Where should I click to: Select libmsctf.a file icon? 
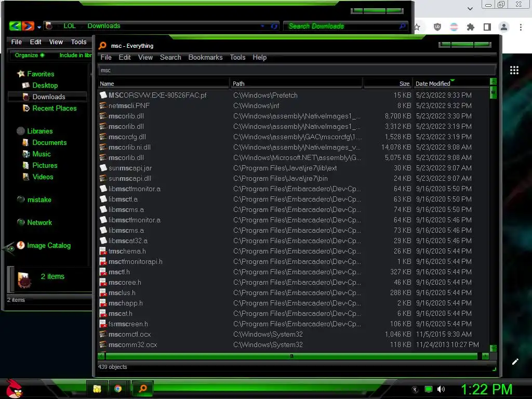(103, 199)
